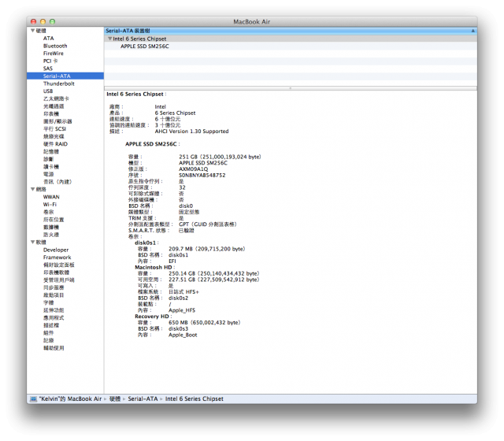Click AHCI Version 1.30 Supported text

pos(191,132)
